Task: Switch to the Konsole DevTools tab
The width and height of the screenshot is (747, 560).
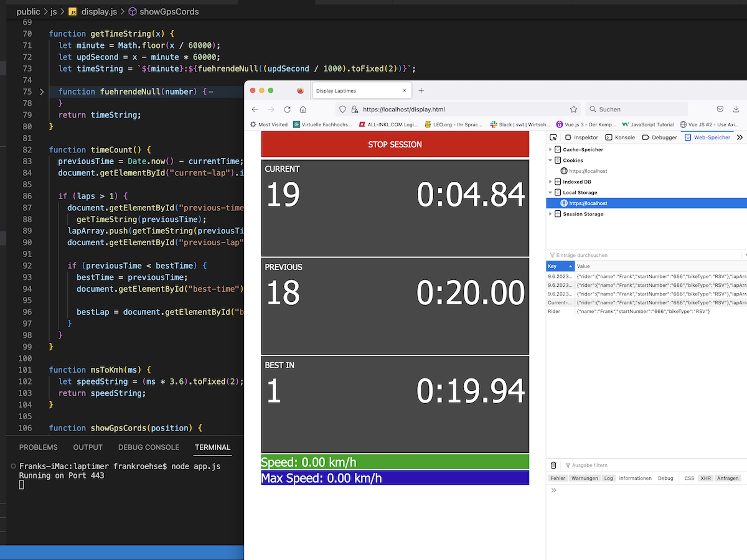Action: click(621, 138)
